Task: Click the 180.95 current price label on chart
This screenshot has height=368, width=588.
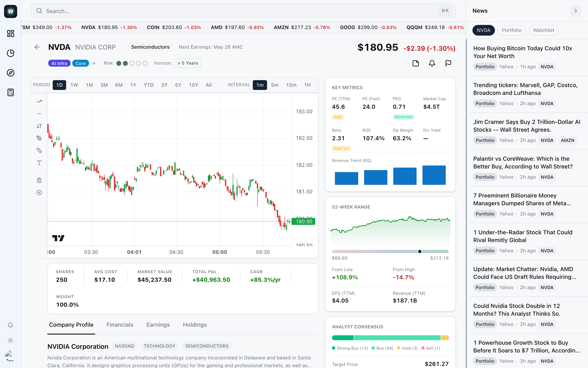Action: 304,221
